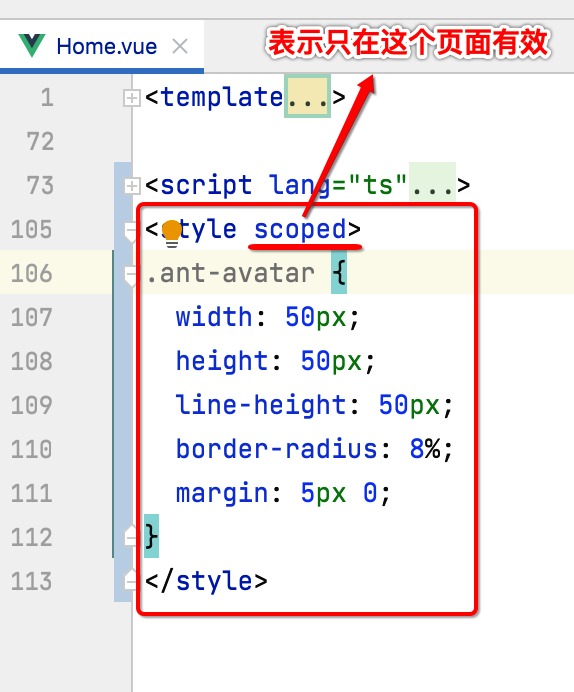Click line number 113 in the gutter
574x692 pixels.
[x=32, y=581]
